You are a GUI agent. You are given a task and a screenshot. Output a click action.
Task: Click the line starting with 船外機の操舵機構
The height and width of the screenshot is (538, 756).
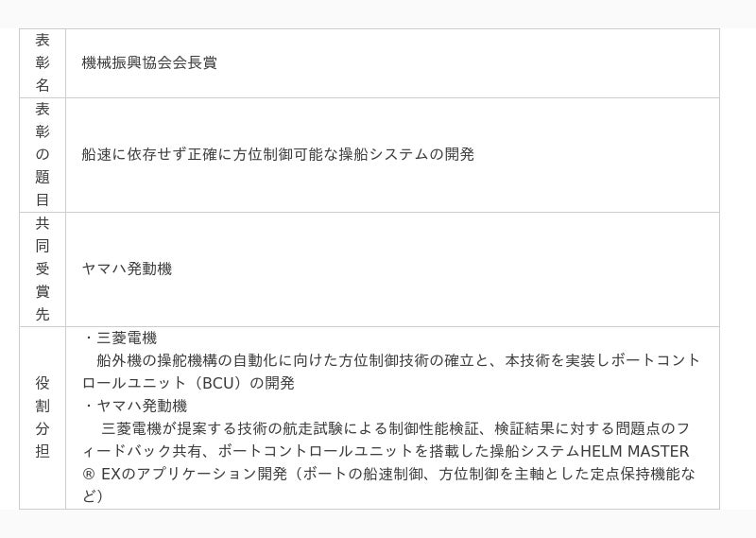(x=283, y=360)
